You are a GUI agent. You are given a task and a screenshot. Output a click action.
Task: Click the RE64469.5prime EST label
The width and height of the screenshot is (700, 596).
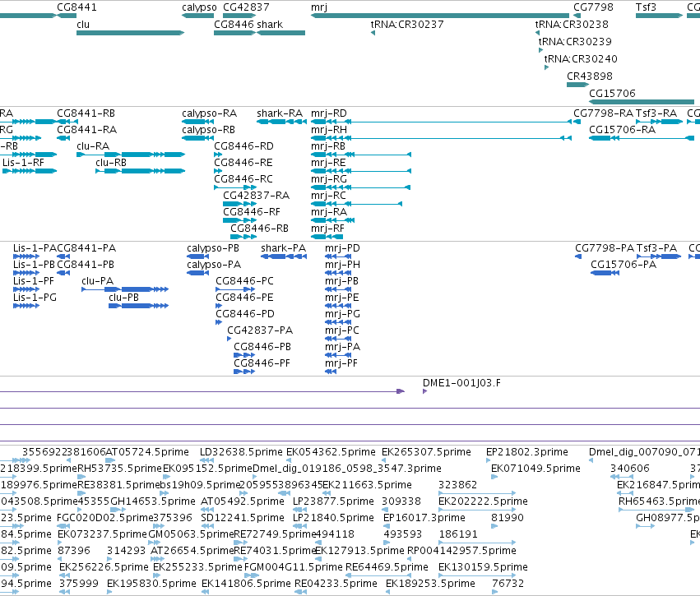(387, 567)
